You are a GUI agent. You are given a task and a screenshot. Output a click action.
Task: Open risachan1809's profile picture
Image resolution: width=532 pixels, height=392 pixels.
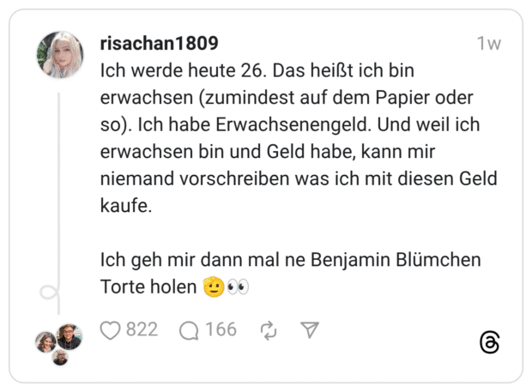click(60, 55)
